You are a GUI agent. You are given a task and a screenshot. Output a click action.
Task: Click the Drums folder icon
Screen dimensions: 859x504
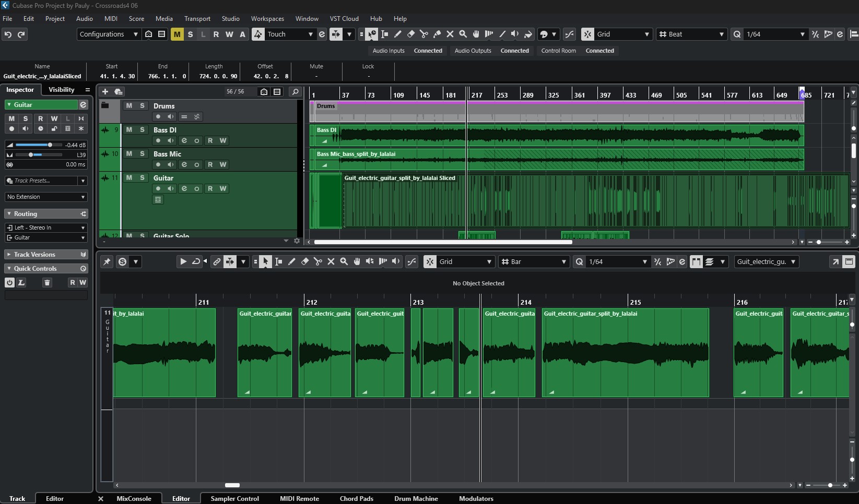[105, 105]
